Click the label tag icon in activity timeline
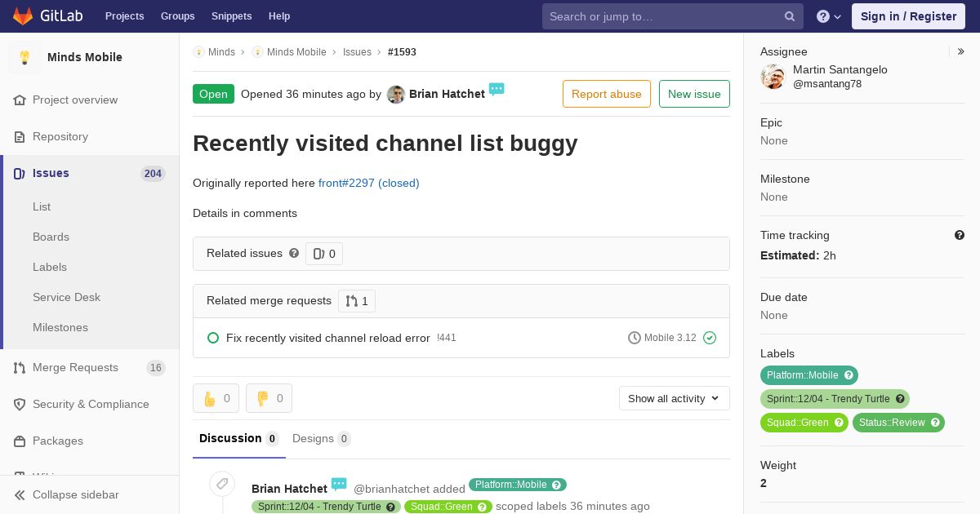Screen dimensions: 980x514 click(x=221, y=484)
